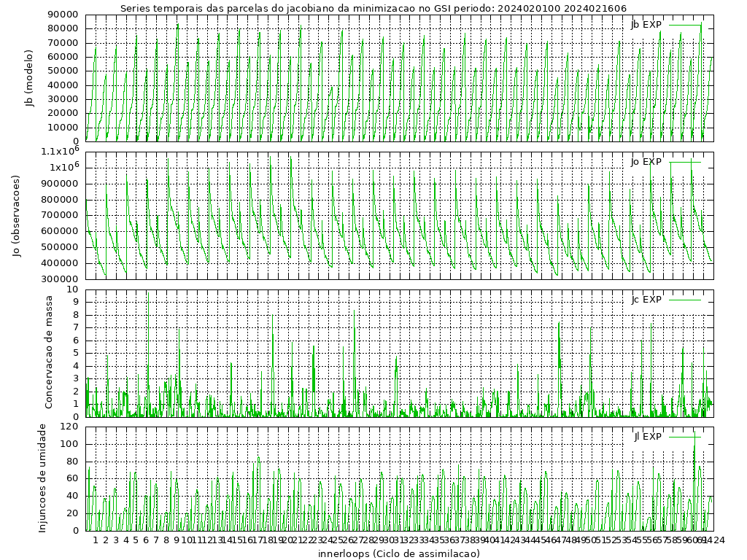The width and height of the screenshot is (747, 560).
Task: Select the Jc EXP legend text
Action: (x=646, y=300)
